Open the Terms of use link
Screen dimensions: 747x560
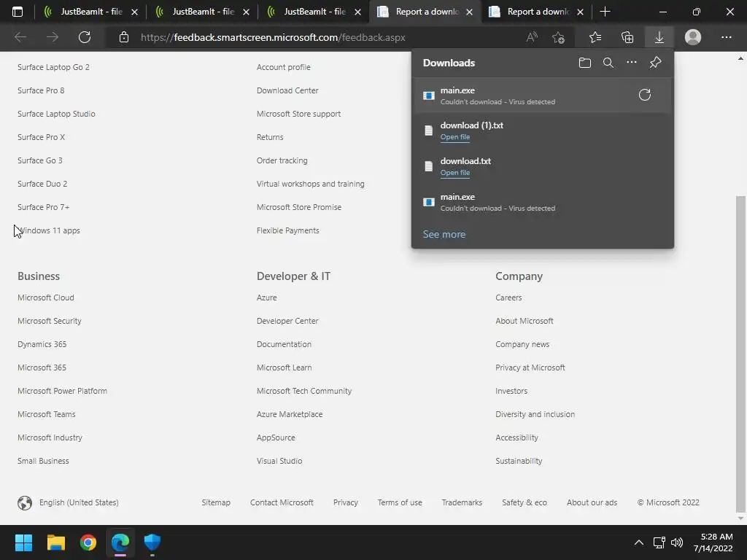pos(400,502)
